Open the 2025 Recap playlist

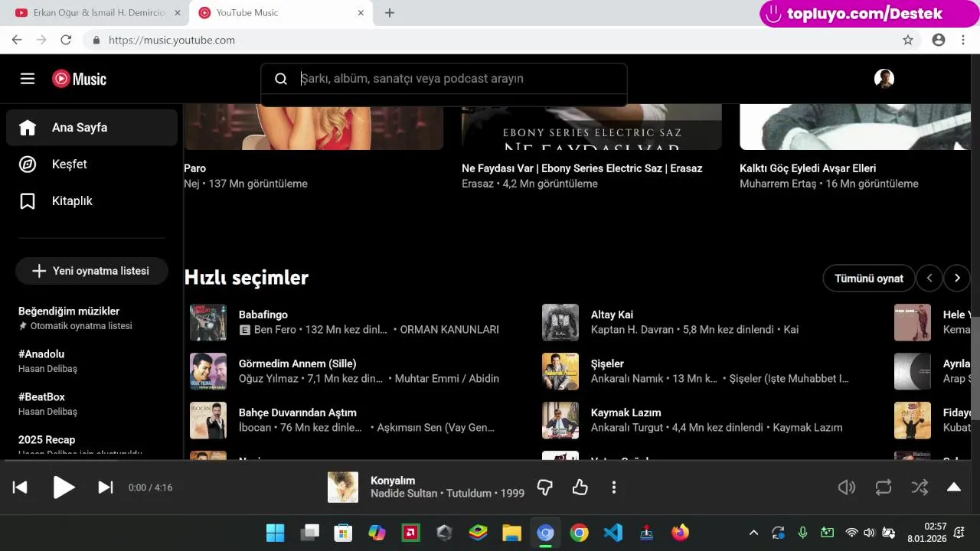coord(92,446)
